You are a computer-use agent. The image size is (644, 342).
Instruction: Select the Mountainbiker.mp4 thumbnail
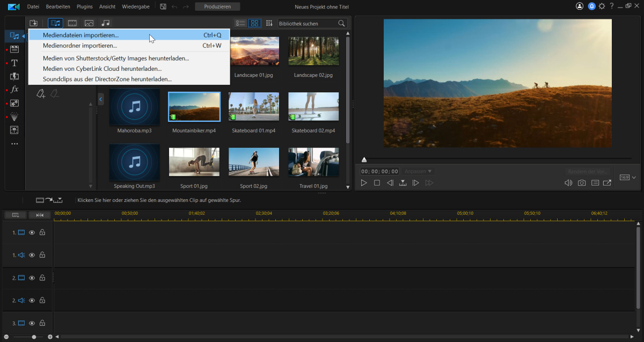[x=194, y=107]
